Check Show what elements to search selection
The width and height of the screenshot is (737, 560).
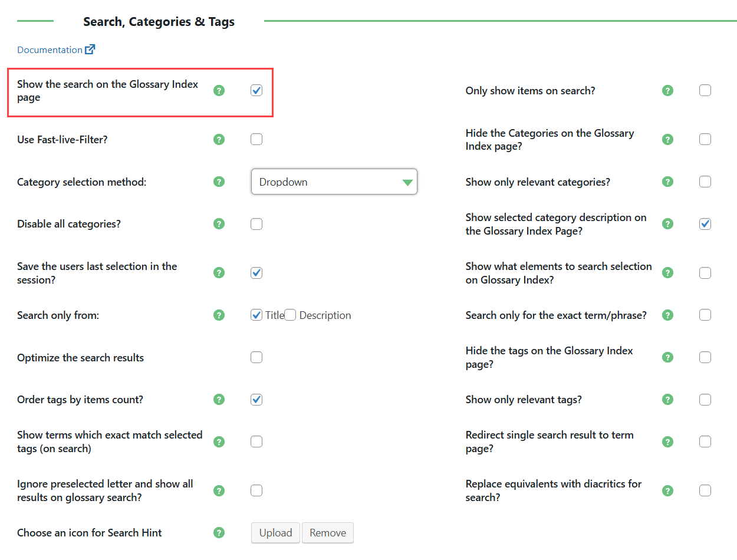705,273
